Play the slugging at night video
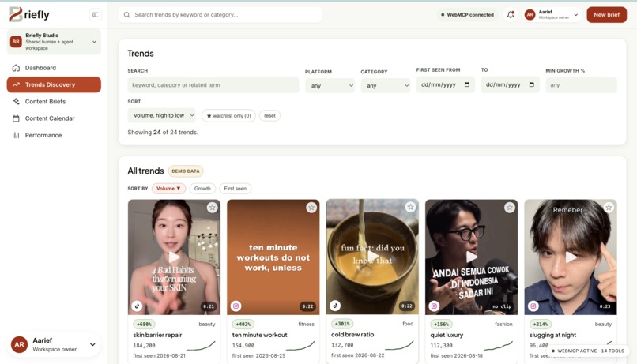 (571, 257)
